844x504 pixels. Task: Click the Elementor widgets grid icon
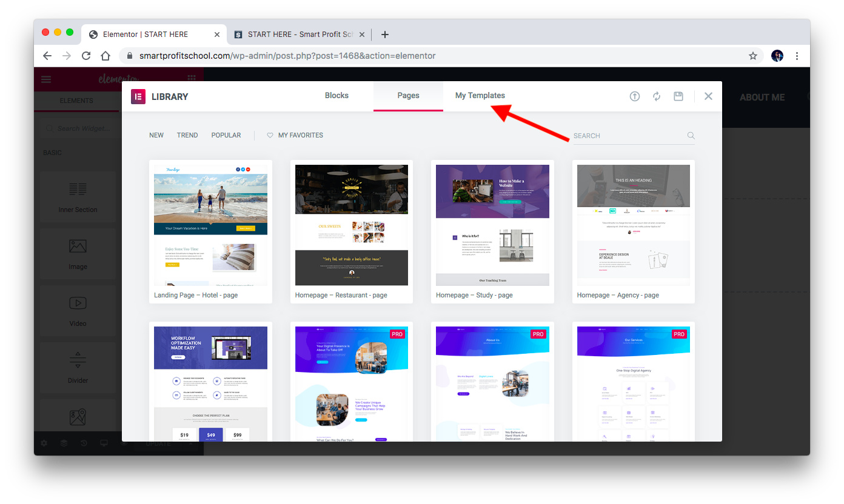tap(192, 79)
